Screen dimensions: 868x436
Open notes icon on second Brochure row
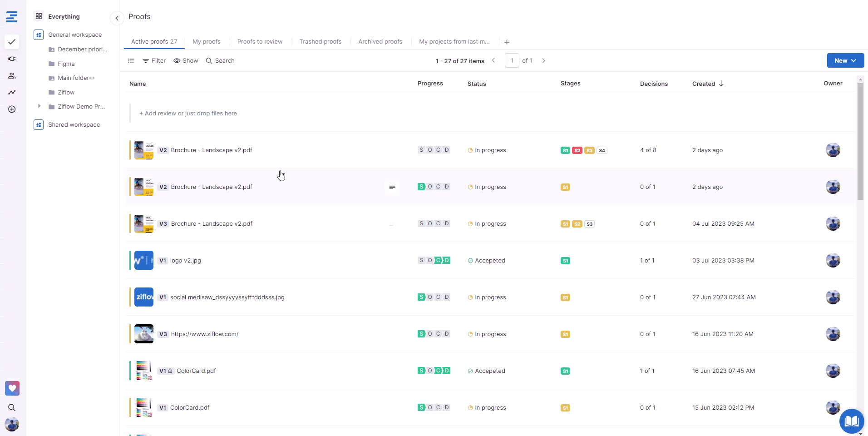coord(392,187)
